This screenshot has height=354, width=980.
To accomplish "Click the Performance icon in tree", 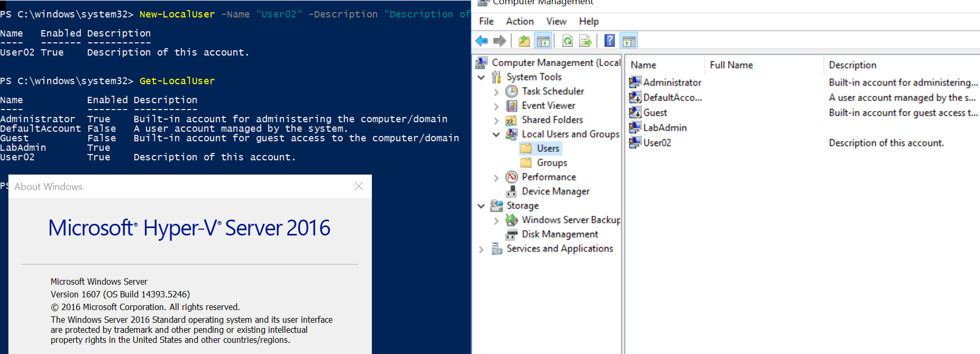I will point(511,177).
